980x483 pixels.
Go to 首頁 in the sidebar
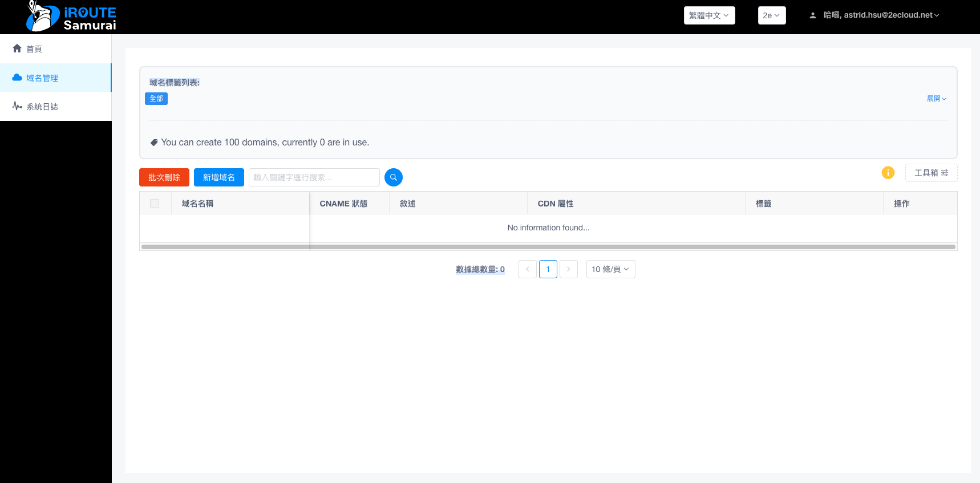[x=34, y=49]
